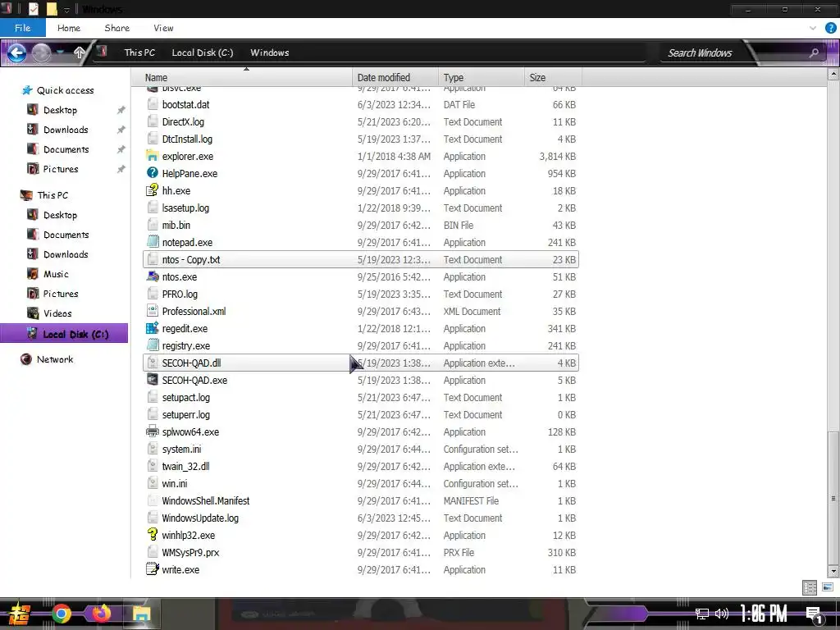Viewport: 840px width, 630px height.
Task: Click the up-one-level arrow button
Action: (x=80, y=52)
